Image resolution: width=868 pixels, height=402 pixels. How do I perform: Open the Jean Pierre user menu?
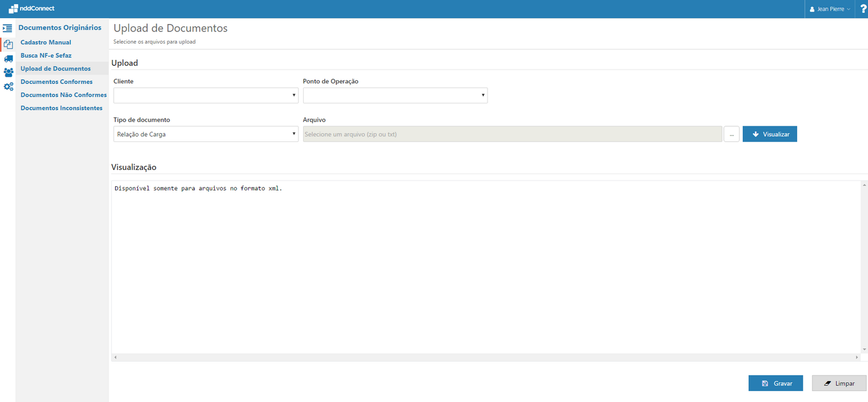(830, 9)
